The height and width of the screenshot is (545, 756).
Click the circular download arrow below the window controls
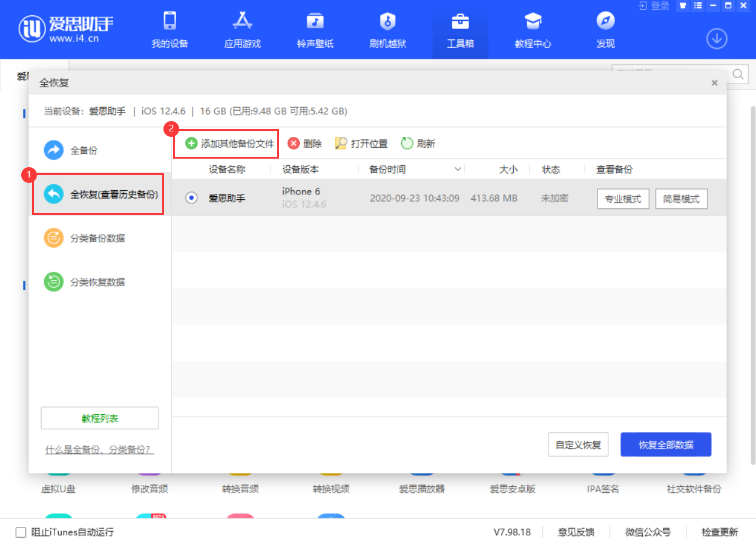click(x=717, y=38)
